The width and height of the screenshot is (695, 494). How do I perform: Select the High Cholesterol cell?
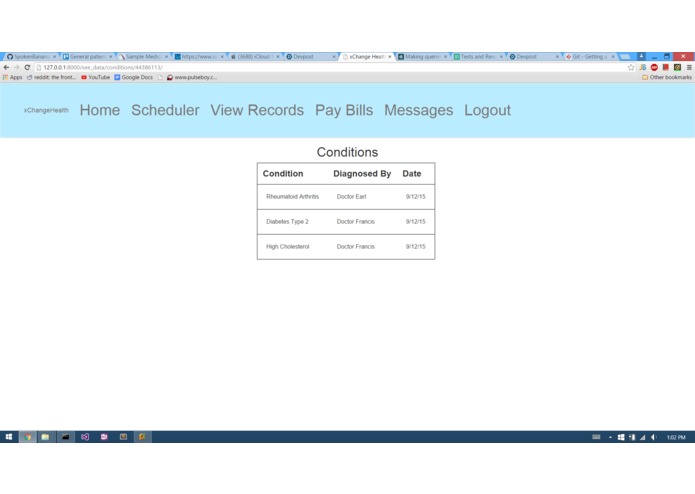coord(288,246)
